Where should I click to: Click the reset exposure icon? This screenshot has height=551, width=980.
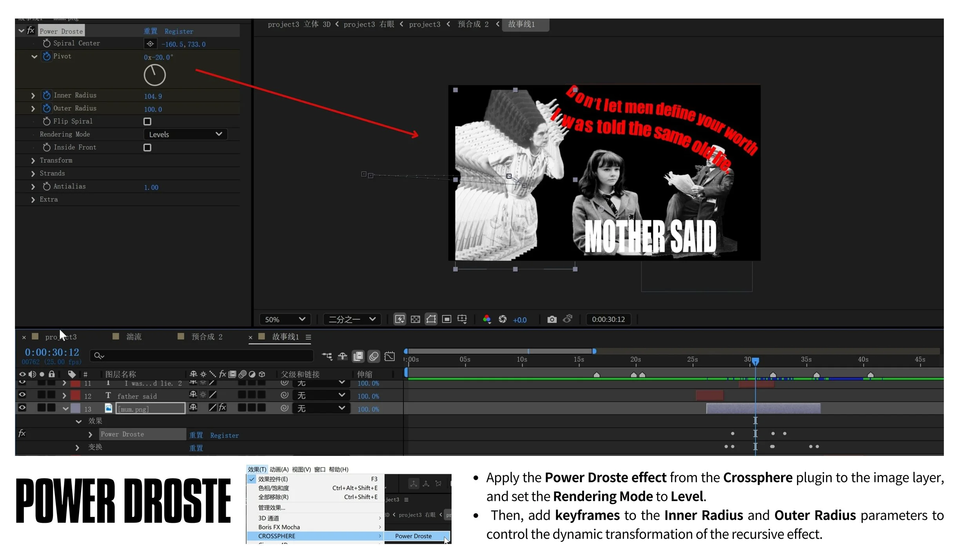[x=503, y=319]
